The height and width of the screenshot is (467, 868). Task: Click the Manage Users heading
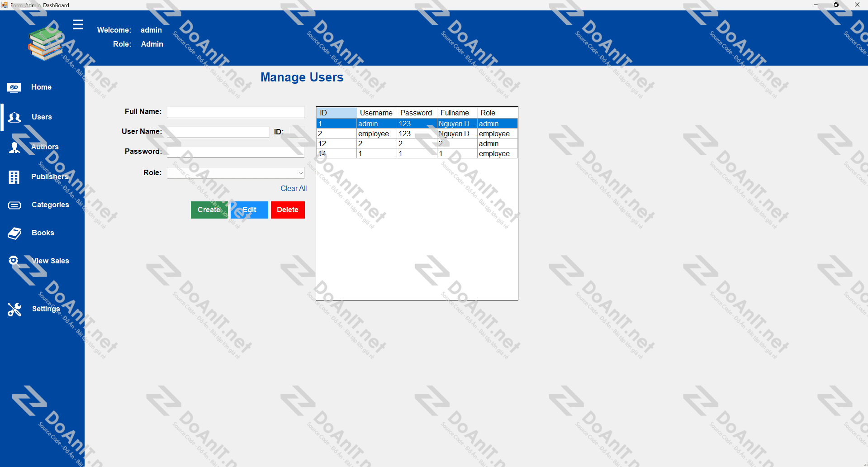pyautogui.click(x=302, y=77)
